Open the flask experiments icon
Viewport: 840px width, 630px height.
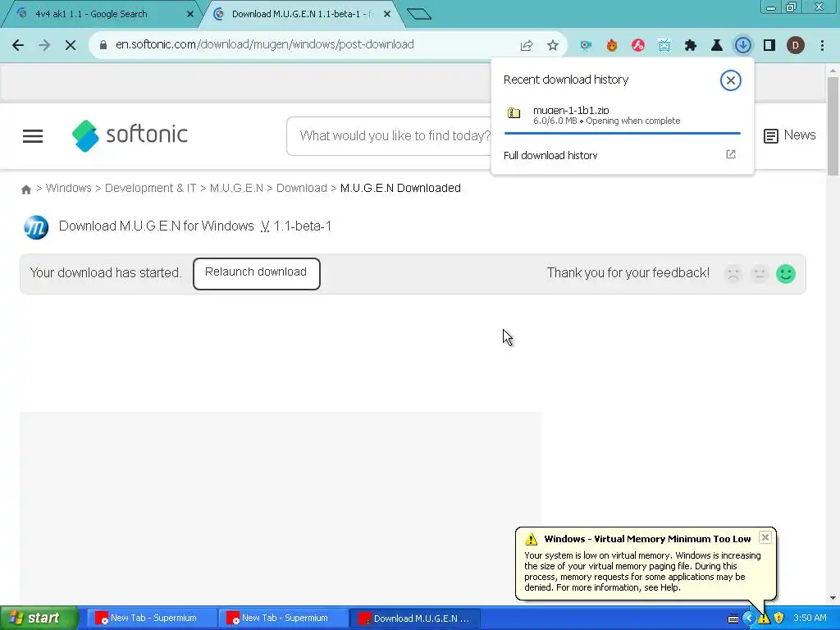point(717,45)
